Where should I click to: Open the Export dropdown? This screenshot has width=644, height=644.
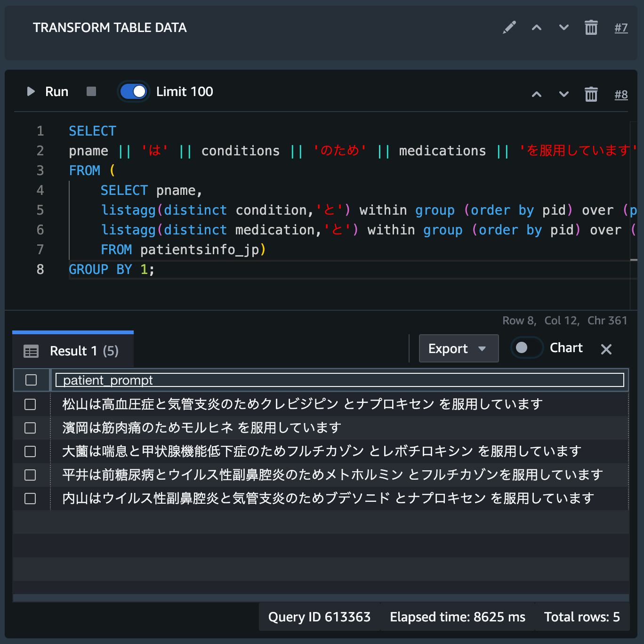point(458,348)
